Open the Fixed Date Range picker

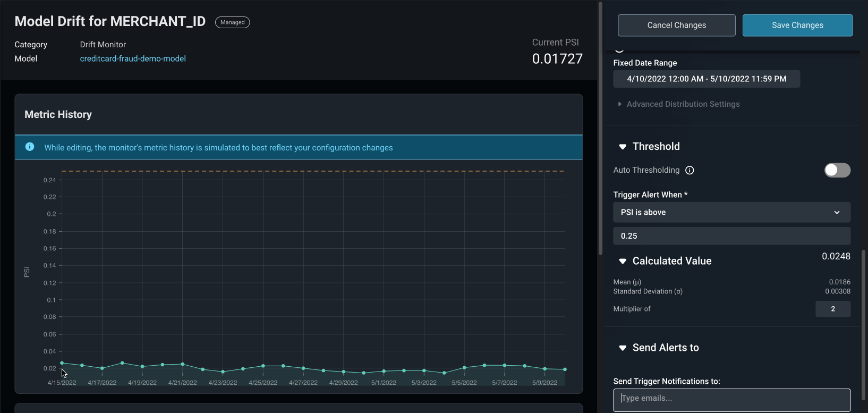(707, 79)
